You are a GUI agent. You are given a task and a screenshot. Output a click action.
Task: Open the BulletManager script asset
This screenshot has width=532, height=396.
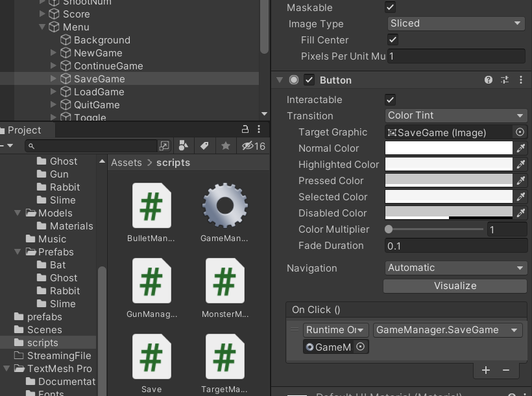click(152, 205)
